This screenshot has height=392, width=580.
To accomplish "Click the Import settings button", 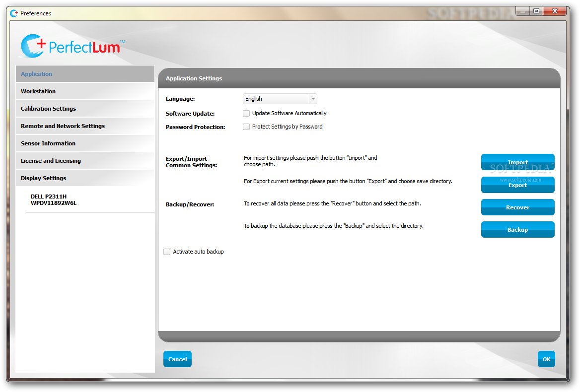I will 517,162.
